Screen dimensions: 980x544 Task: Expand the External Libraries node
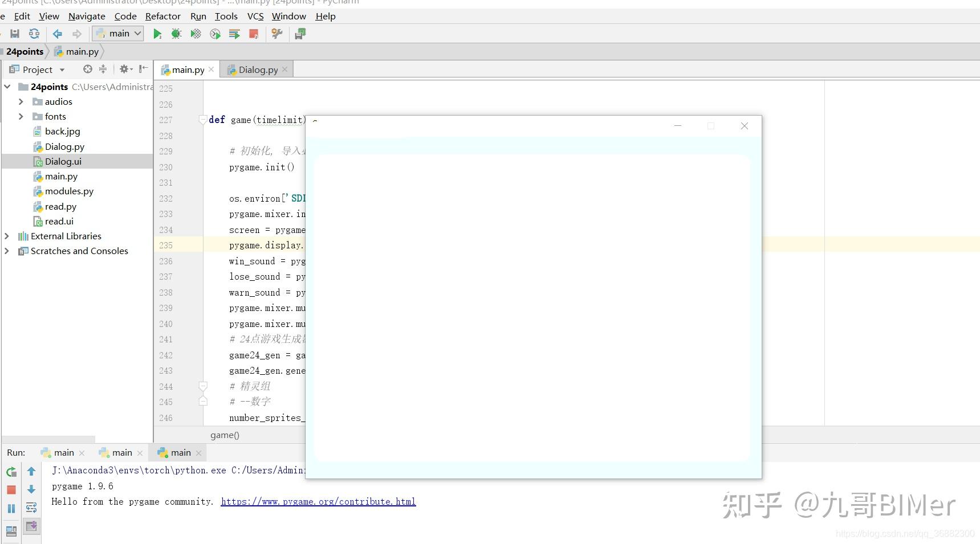[x=6, y=236]
